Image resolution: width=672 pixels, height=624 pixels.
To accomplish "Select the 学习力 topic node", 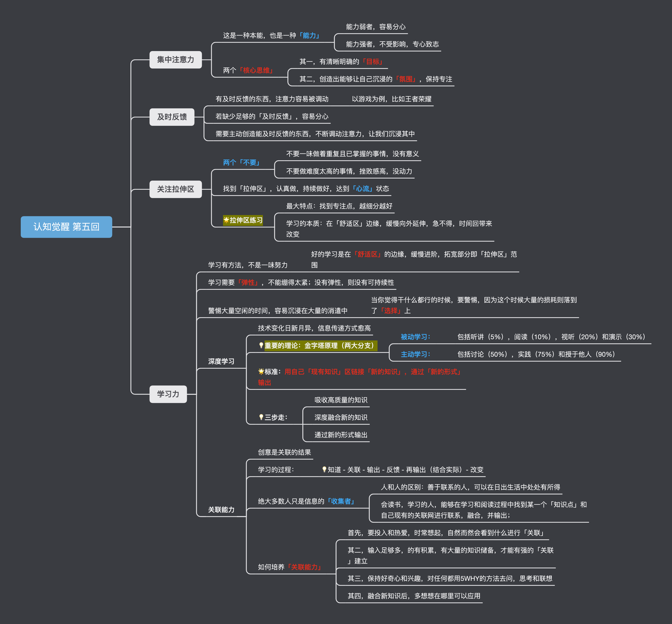I will (x=168, y=394).
